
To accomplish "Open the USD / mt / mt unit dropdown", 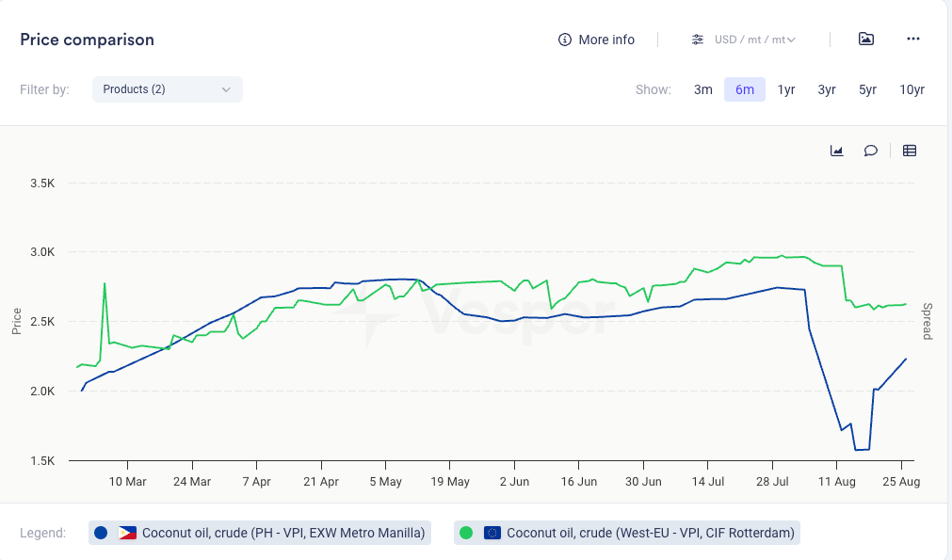I will [x=755, y=40].
